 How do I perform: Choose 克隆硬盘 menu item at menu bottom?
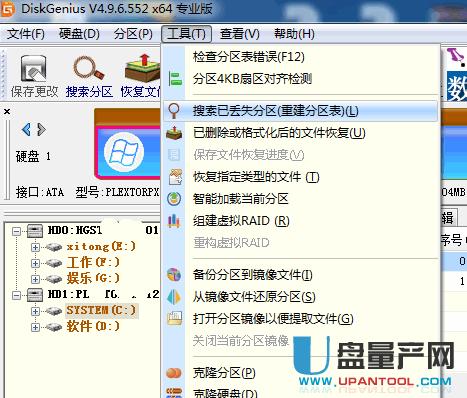[x=301, y=392]
